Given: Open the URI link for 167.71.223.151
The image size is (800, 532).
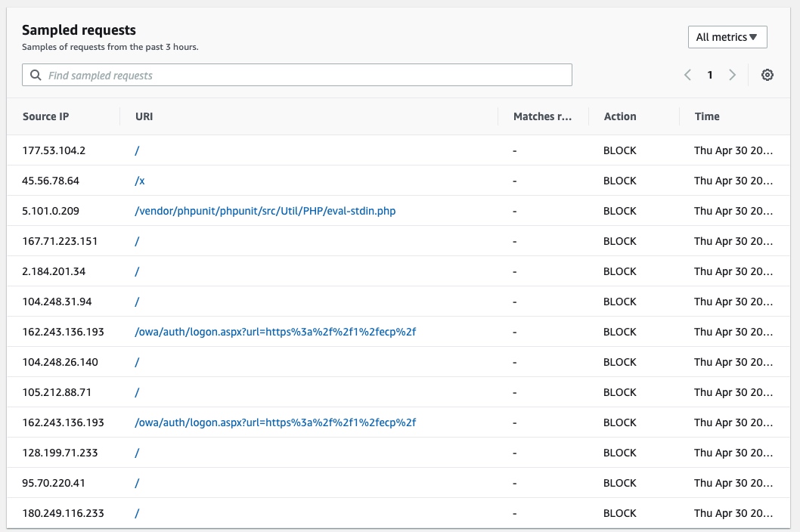Looking at the screenshot, I should pyautogui.click(x=137, y=241).
